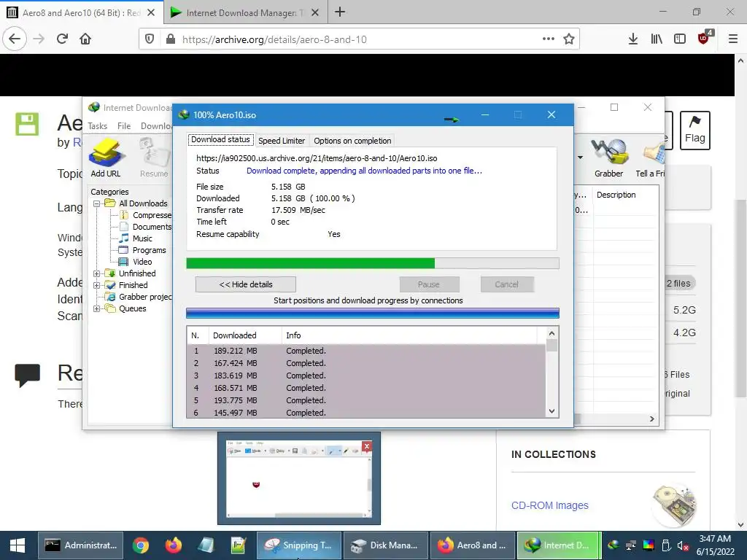Viewport: 747px width, 560px height.
Task: Expand Queues node in IDM tree
Action: click(97, 308)
